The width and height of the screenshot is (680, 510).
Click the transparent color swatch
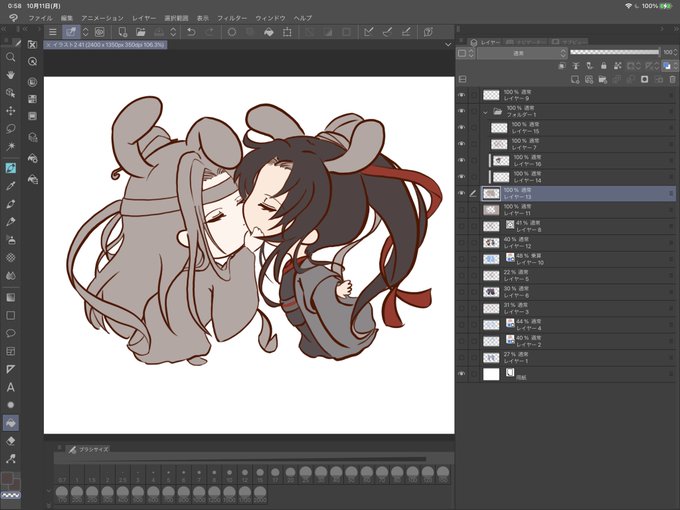pyautogui.click(x=10, y=495)
